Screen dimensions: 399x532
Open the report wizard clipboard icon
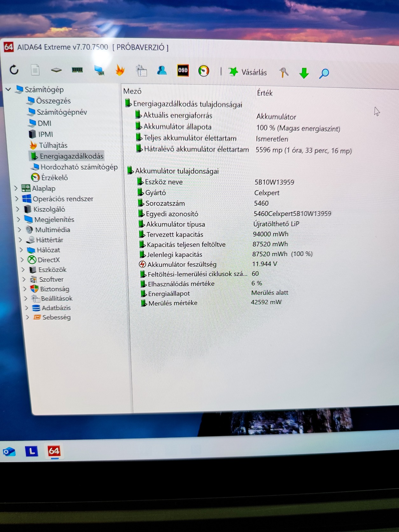141,71
